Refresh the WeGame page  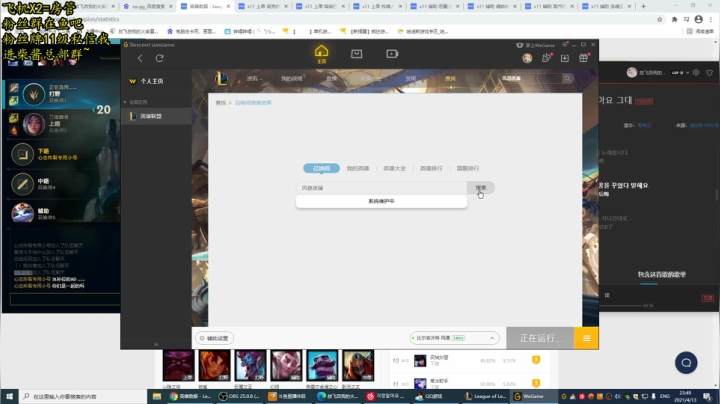[x=159, y=58]
